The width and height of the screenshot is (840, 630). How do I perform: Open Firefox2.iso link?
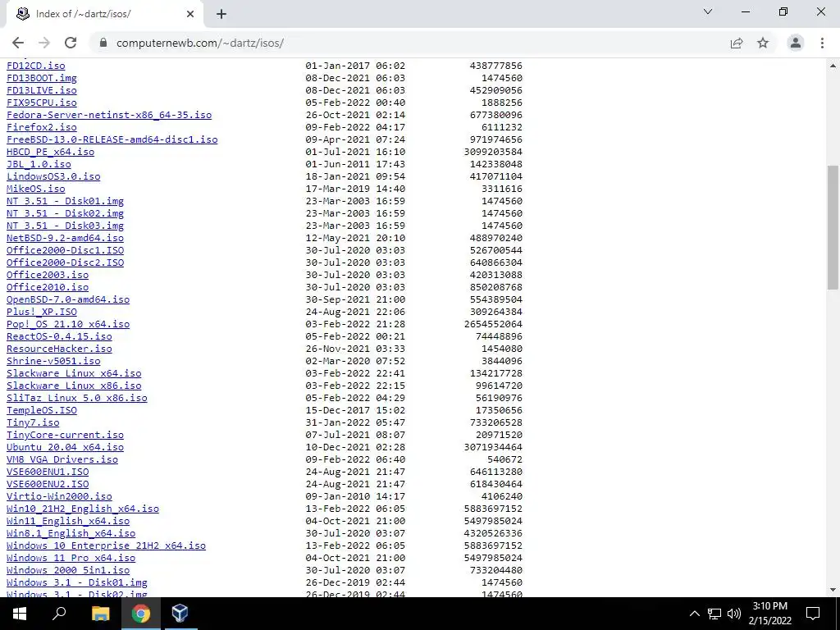click(x=42, y=127)
